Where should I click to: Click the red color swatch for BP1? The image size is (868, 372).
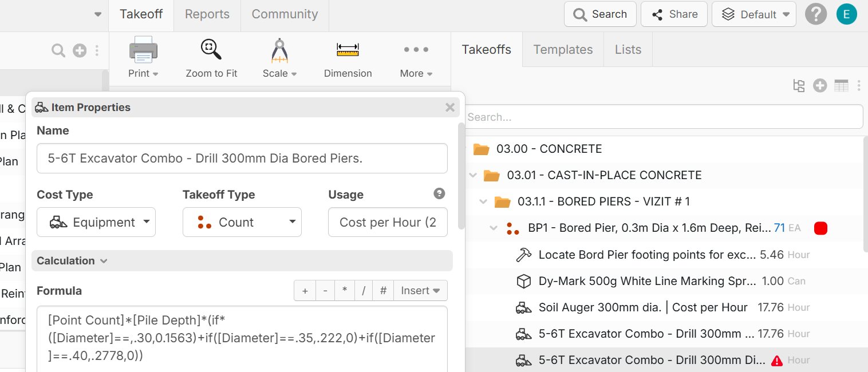click(x=820, y=228)
